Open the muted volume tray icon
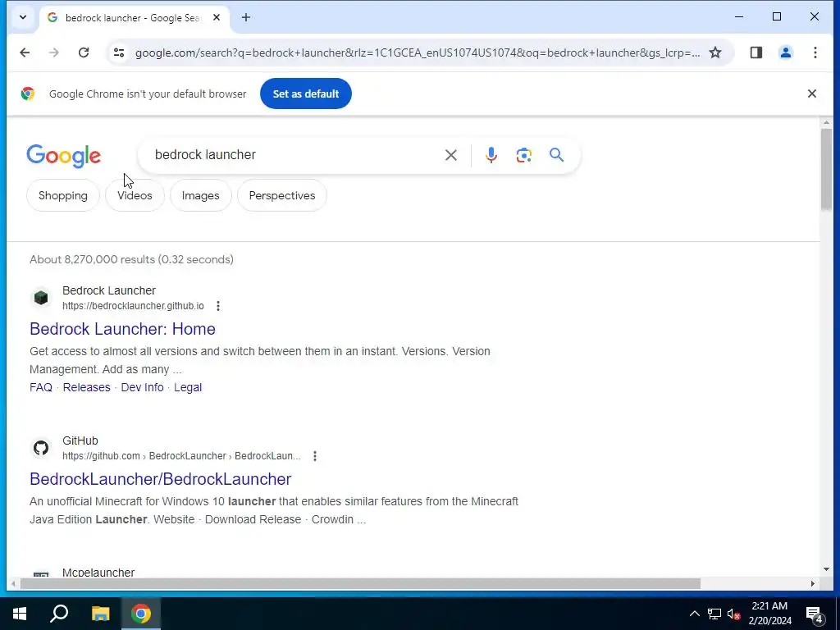Screen dimensions: 840x630 pos(734,614)
